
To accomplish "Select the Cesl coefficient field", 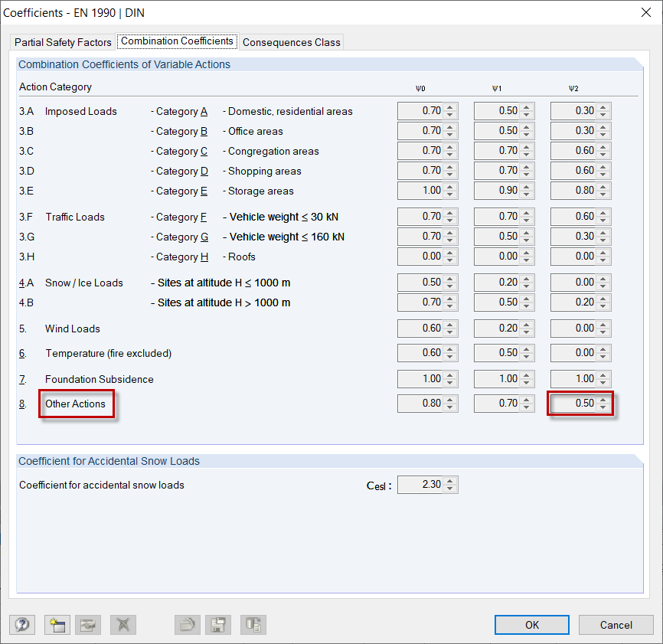I will click(423, 484).
